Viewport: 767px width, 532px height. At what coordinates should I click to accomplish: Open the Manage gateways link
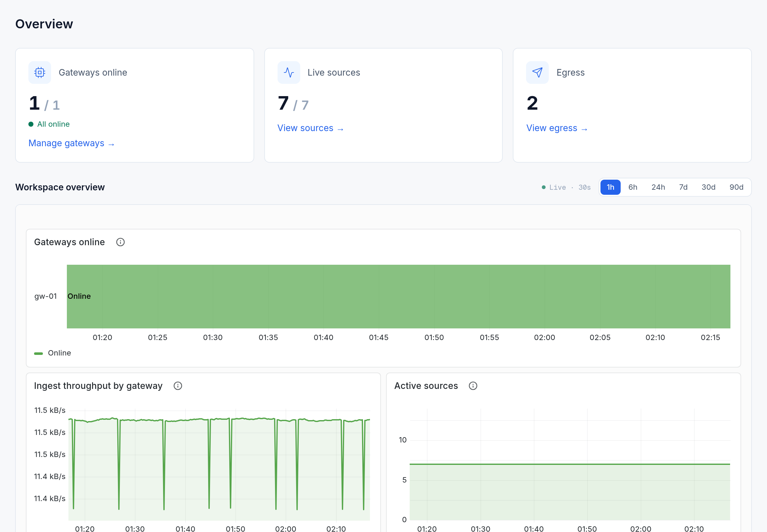tap(71, 143)
